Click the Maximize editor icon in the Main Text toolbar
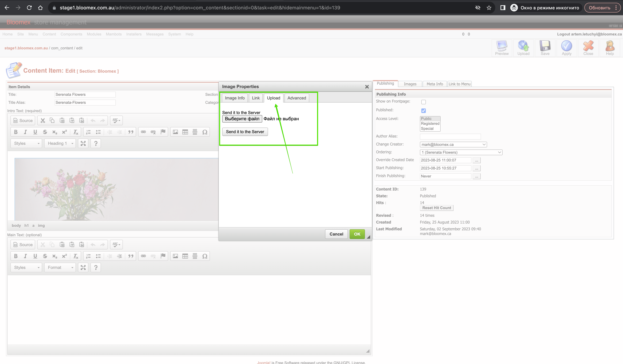 83,268
